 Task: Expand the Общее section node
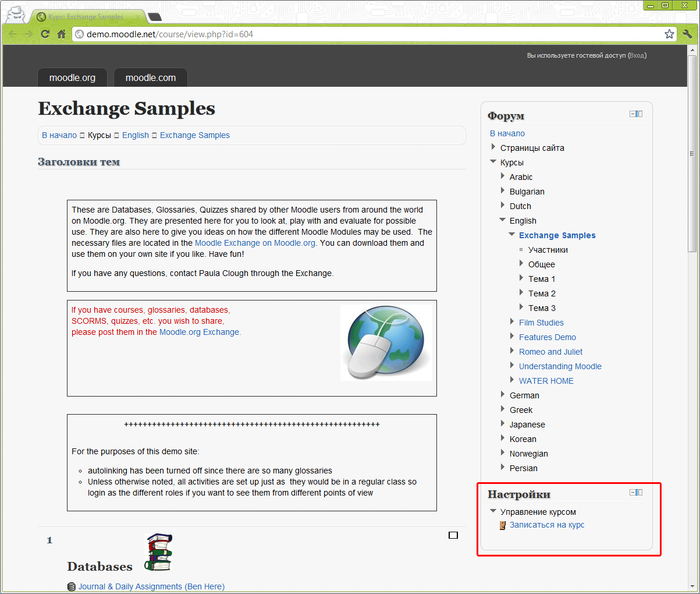[521, 264]
